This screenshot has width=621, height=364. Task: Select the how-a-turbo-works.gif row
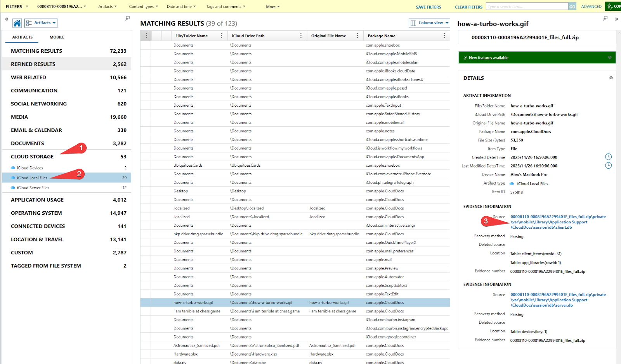pyautogui.click(x=295, y=302)
